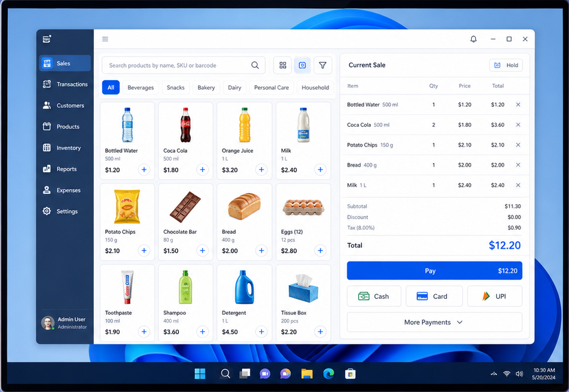The width and height of the screenshot is (569, 392).
Task: Click the taskbar volume icon
Action: pos(519,374)
